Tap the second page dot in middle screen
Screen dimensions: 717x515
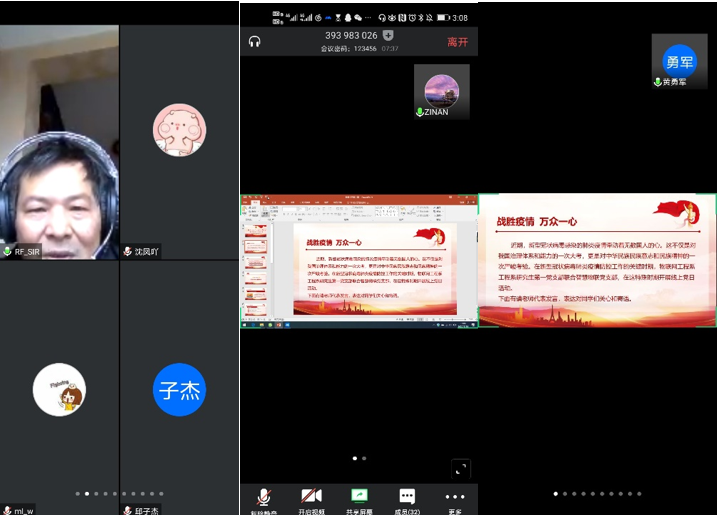point(364,458)
